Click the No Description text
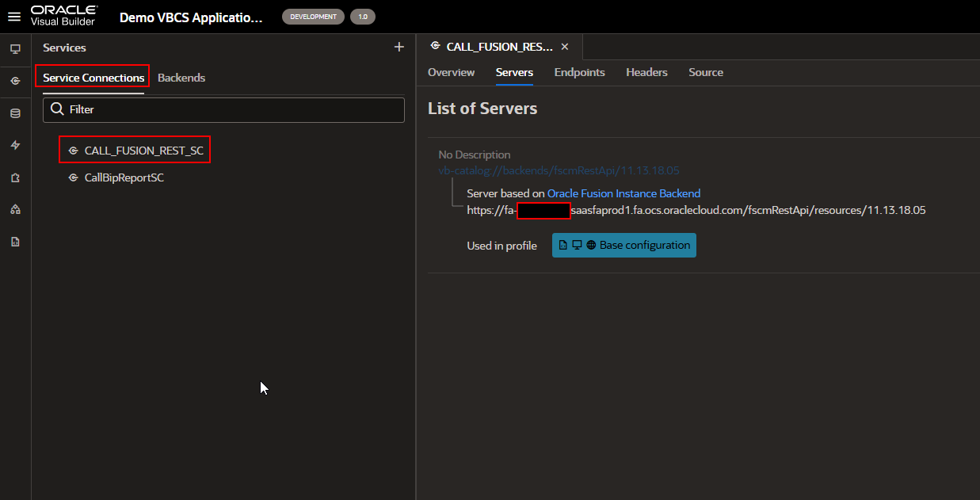This screenshot has height=500, width=980. click(475, 155)
